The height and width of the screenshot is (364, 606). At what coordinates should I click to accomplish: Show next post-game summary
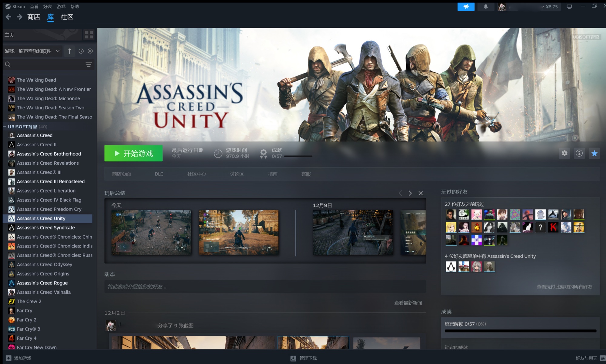click(410, 193)
